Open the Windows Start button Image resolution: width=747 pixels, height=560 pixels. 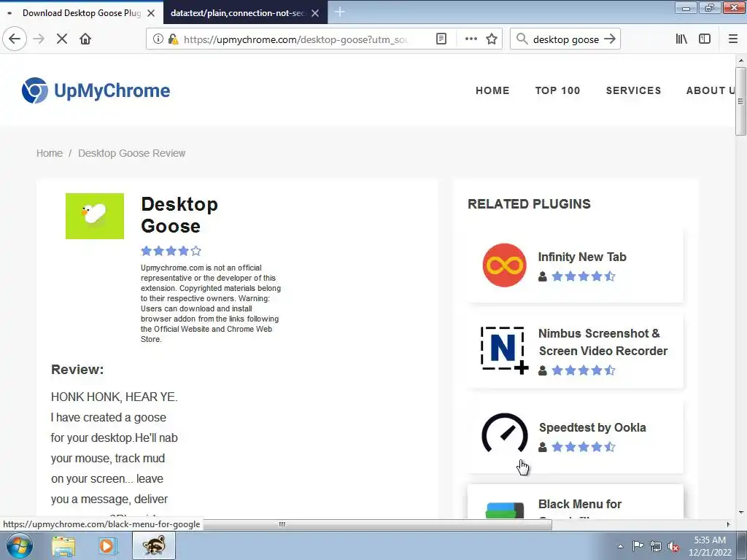coord(19,545)
